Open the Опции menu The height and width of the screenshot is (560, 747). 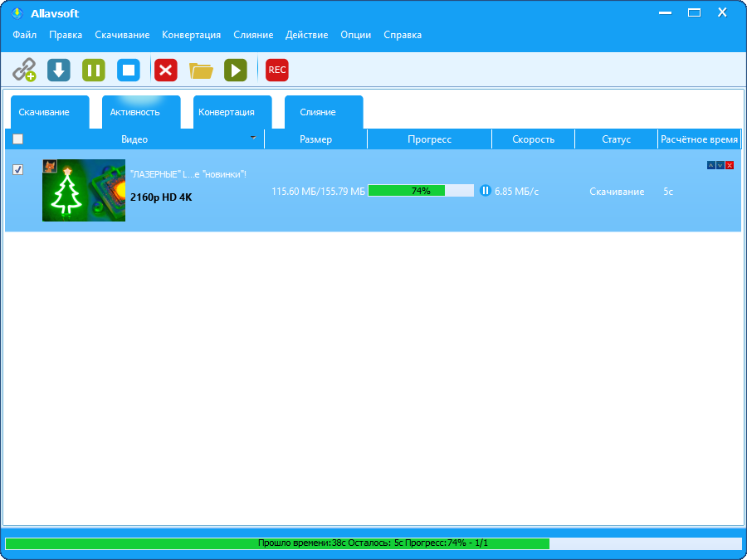click(356, 35)
